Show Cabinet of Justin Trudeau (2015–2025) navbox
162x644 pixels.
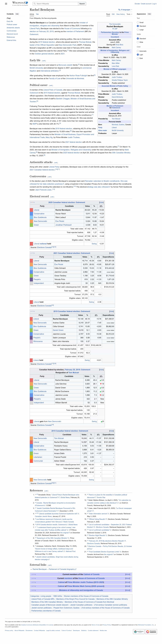(127, 582)
